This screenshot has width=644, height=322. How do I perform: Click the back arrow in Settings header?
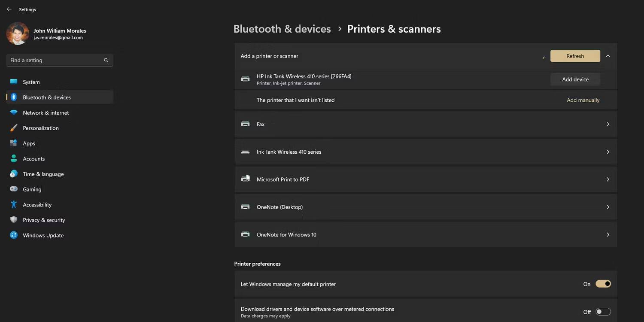click(x=9, y=9)
